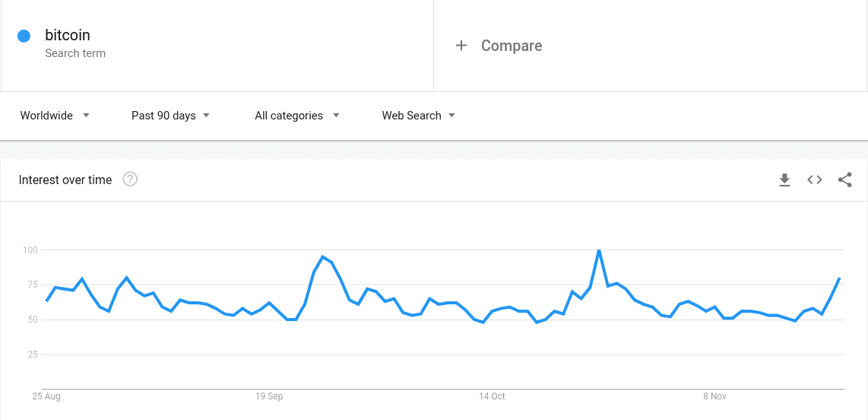Screen dimensions: 868x420
Task: Share the interest over time chart
Action: [x=844, y=180]
